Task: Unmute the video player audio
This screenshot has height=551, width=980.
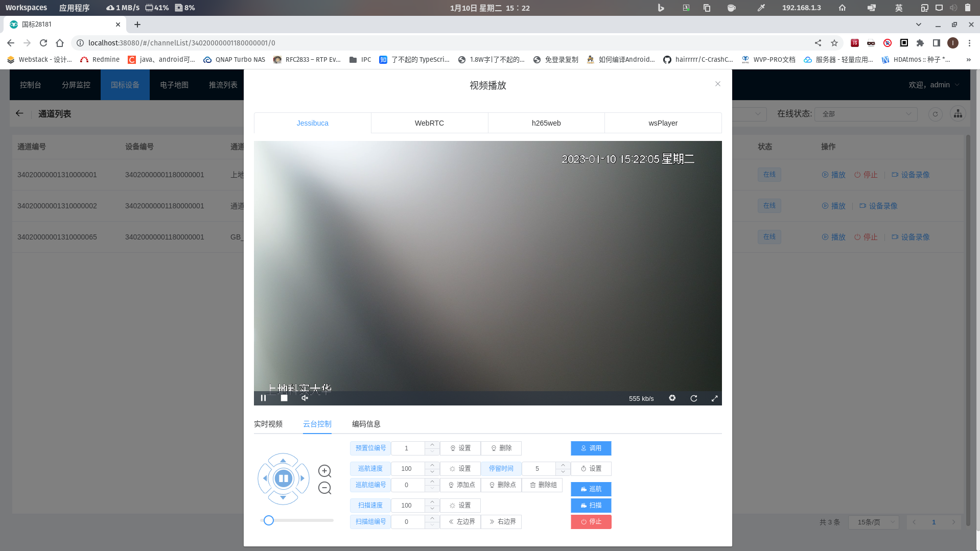Action: tap(305, 398)
